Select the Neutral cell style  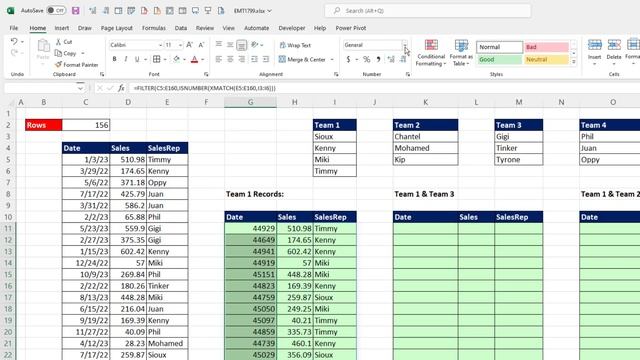click(x=546, y=60)
